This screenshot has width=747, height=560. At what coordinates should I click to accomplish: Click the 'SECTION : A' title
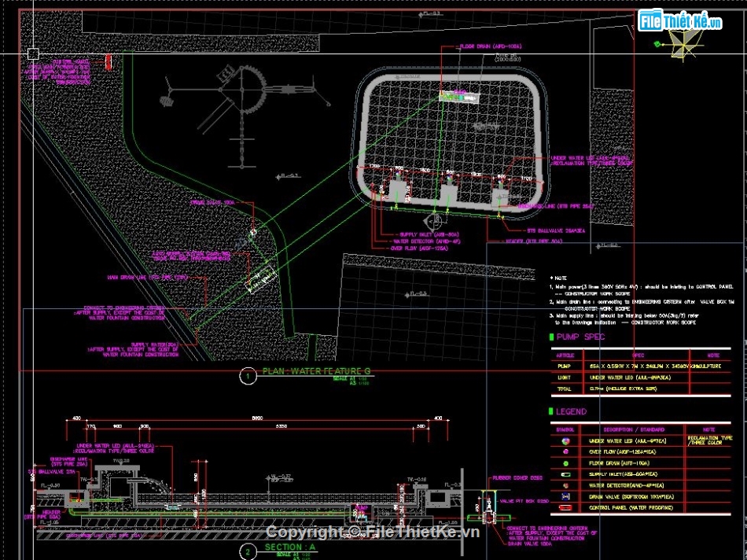(290, 547)
